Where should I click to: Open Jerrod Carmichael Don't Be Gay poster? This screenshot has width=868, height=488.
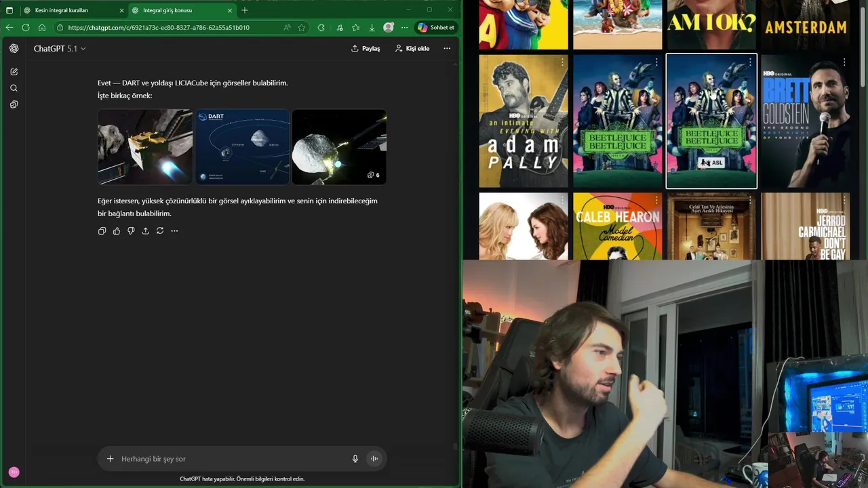(x=805, y=226)
